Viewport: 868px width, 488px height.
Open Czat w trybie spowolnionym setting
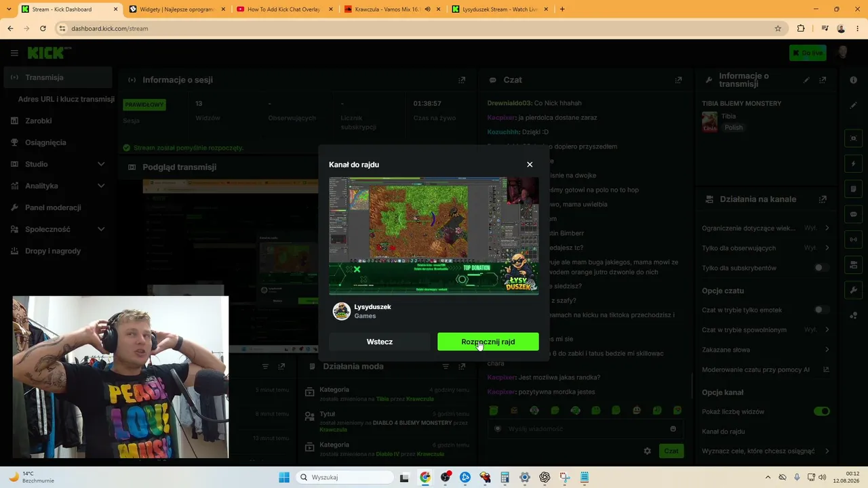coord(766,329)
